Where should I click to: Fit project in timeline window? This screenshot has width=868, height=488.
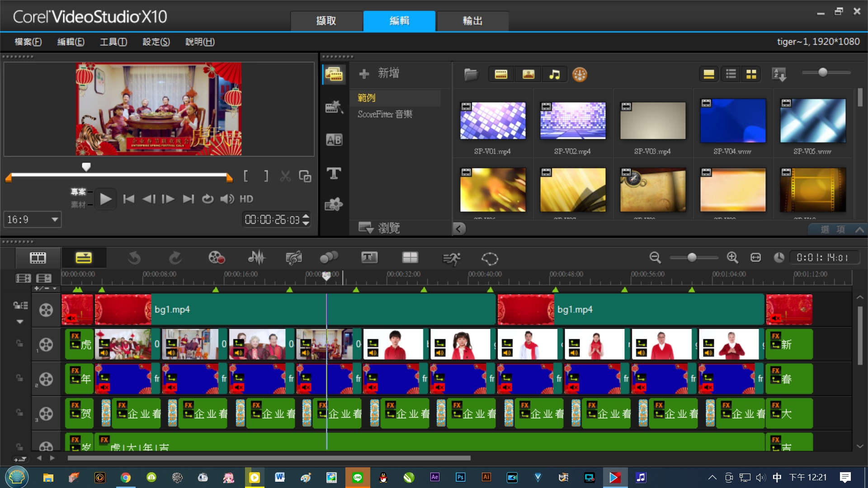pyautogui.click(x=756, y=258)
